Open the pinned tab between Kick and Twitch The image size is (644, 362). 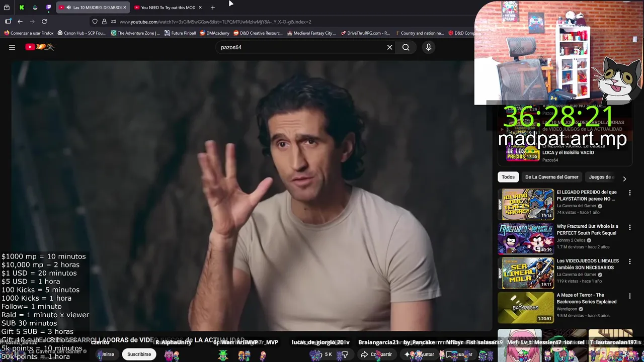pos(35,8)
